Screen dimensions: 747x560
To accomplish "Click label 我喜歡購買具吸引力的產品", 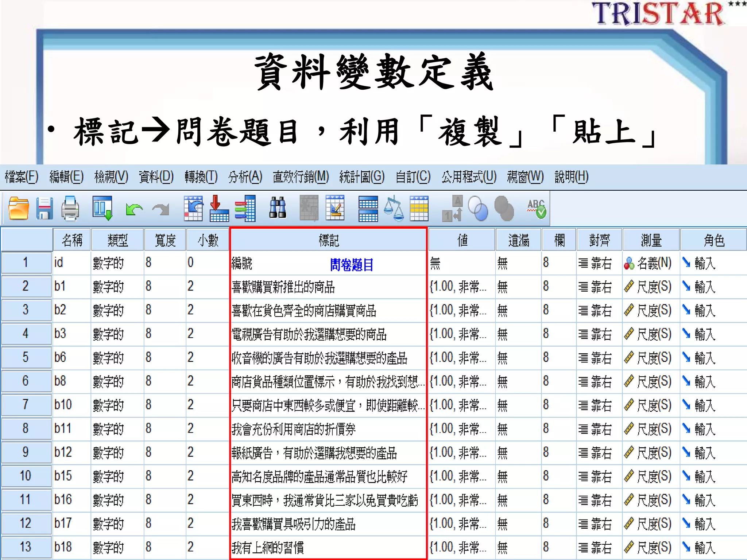I will (x=294, y=524).
